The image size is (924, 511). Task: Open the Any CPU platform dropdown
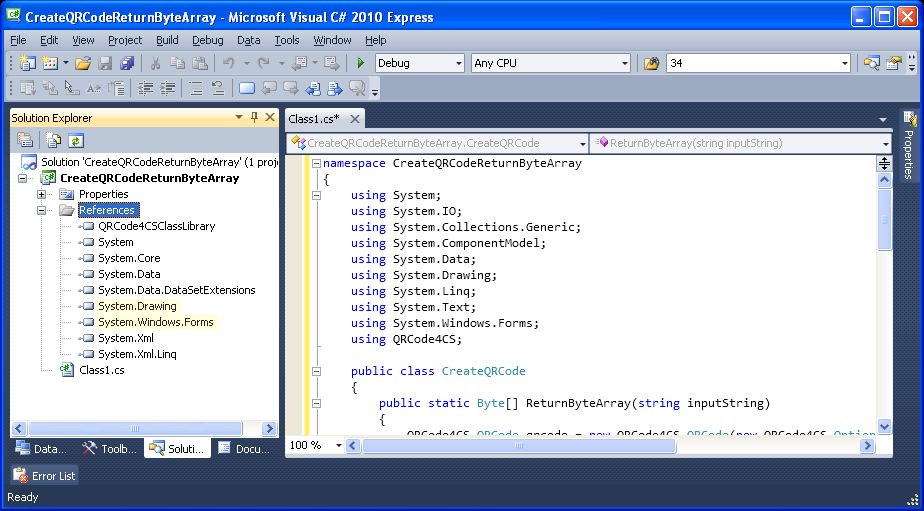(x=624, y=63)
